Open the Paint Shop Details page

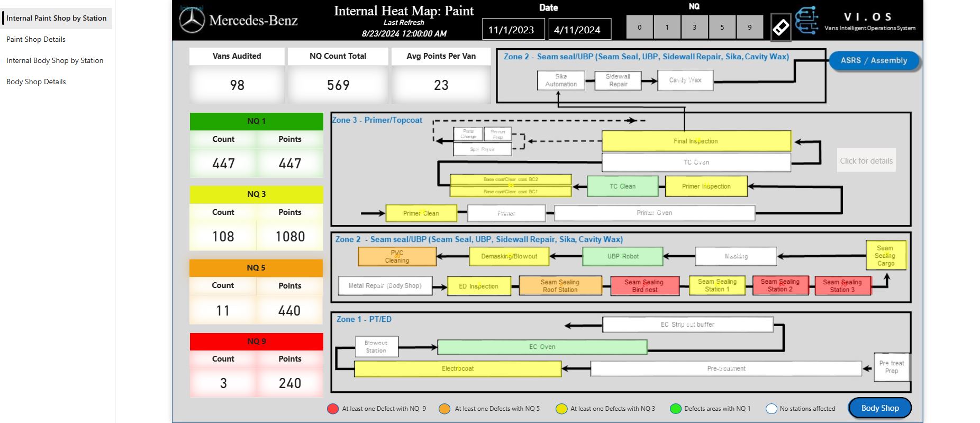[x=36, y=39]
